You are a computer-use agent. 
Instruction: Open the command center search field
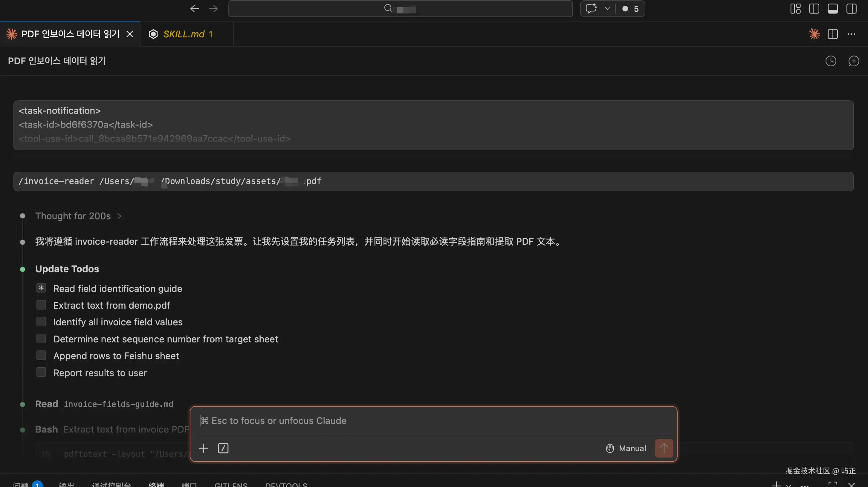pyautogui.click(x=400, y=9)
